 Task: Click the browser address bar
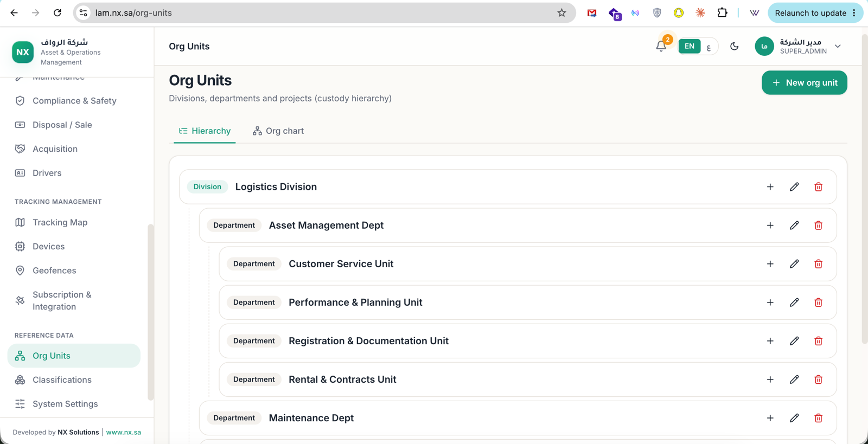(x=323, y=13)
